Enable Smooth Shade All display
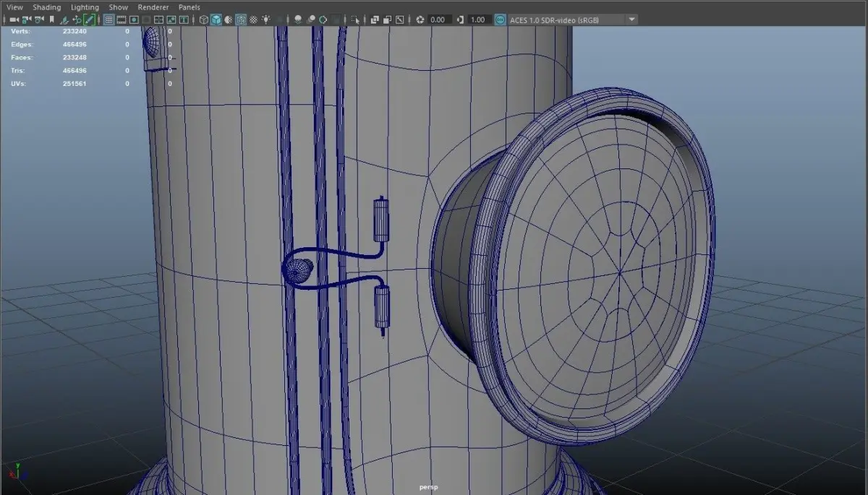 216,20
